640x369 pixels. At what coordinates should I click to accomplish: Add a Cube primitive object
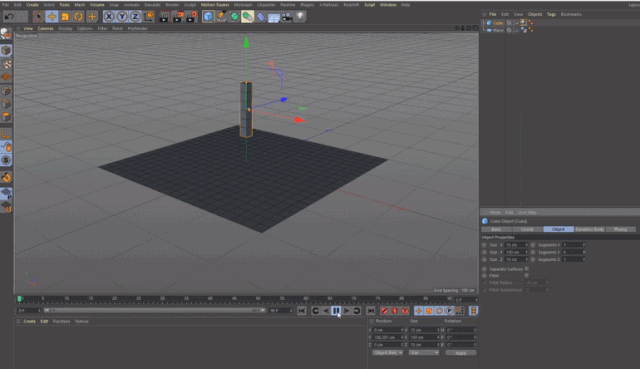[208, 16]
